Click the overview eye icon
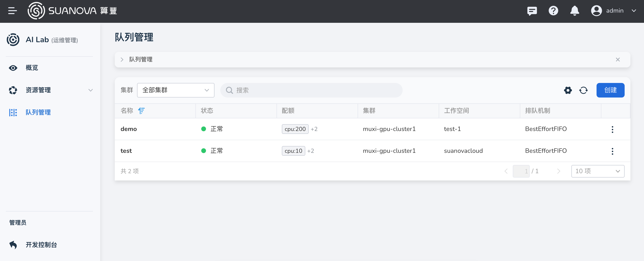 coord(13,68)
